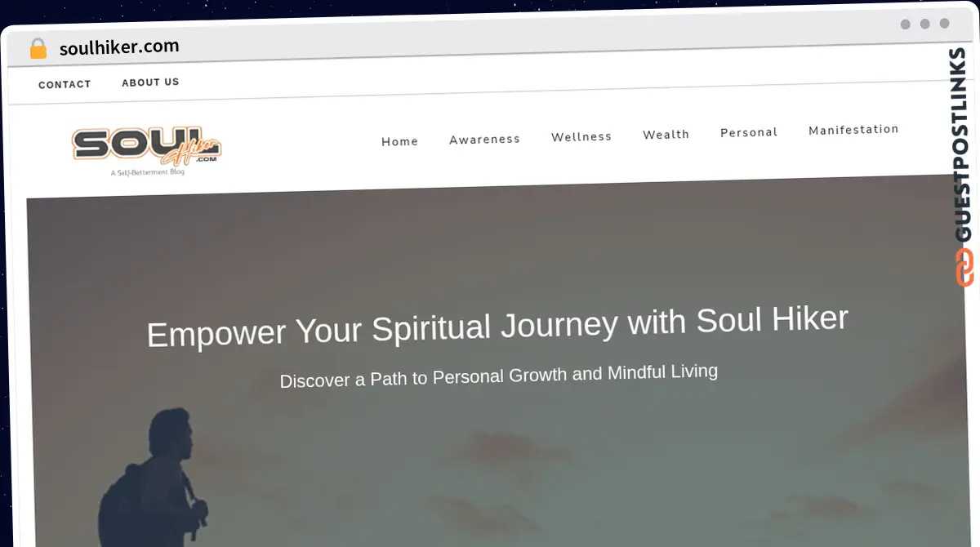Select the soulhiker.com address text
The image size is (980, 547).
point(119,47)
